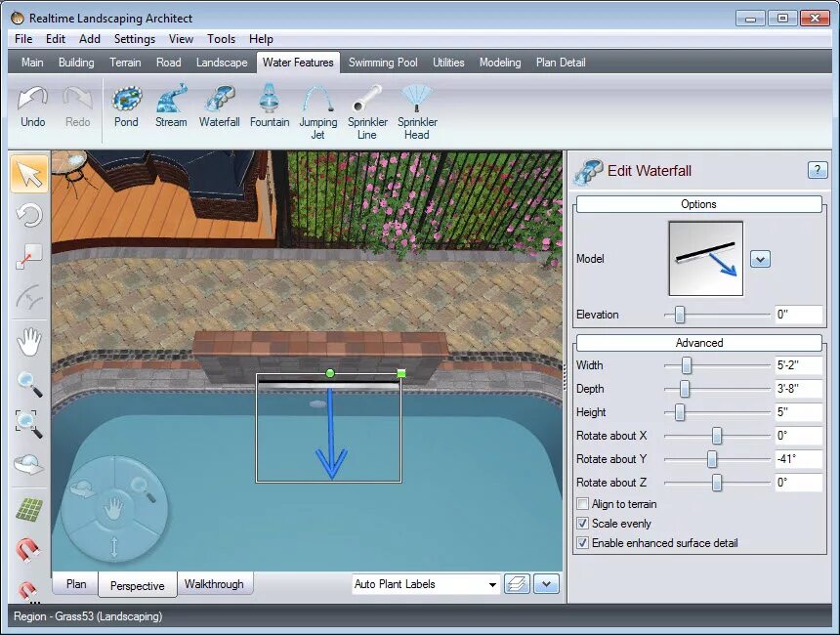Open the Settings menu
The image size is (840, 635).
[x=135, y=39]
